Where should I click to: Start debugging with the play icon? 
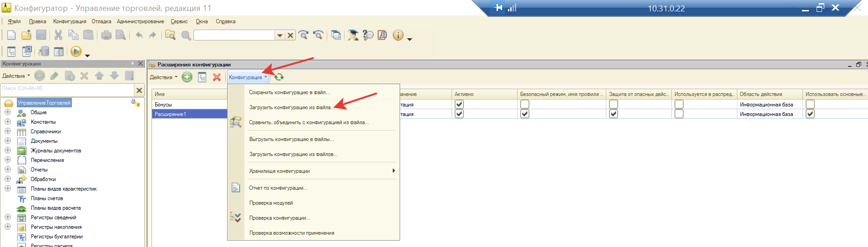[x=76, y=51]
